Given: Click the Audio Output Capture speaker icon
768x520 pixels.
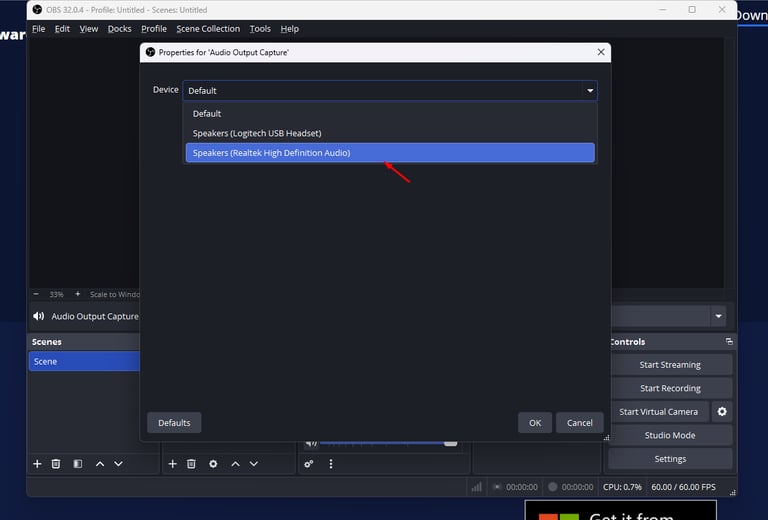Looking at the screenshot, I should click(x=39, y=316).
